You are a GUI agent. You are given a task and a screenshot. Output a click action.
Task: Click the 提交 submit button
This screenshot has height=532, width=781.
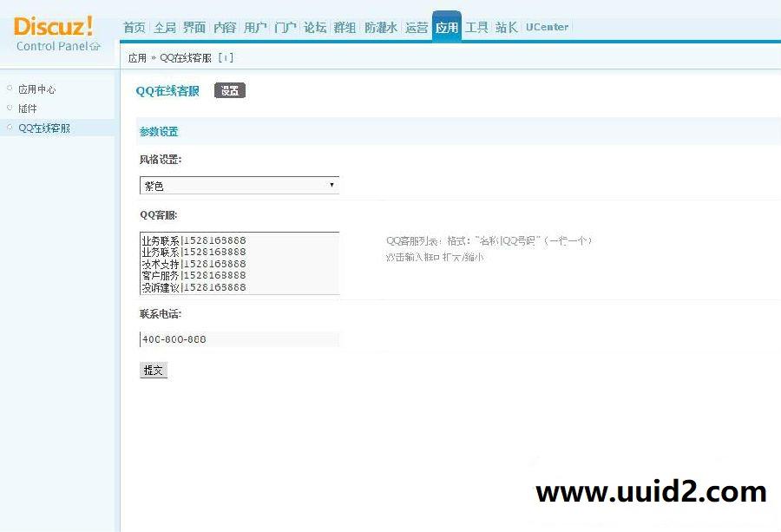pos(153,370)
